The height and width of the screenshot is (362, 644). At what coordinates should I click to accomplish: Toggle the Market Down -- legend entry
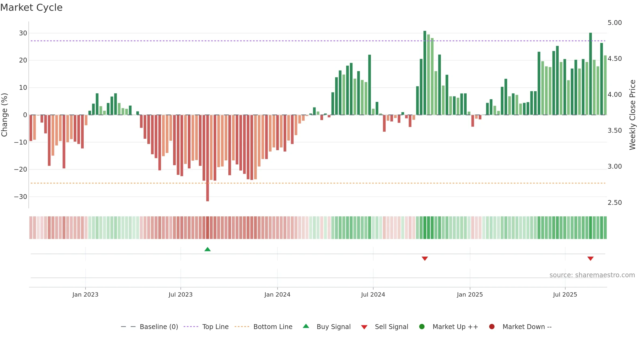(520, 327)
